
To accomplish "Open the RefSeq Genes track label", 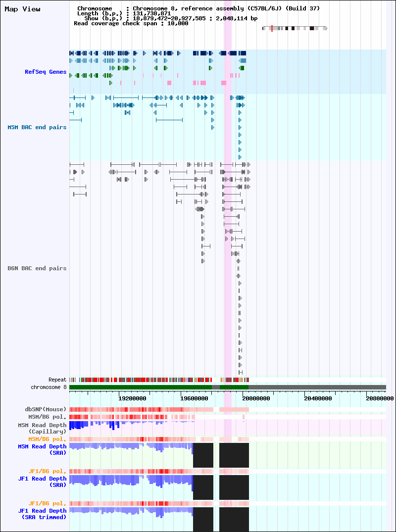I will [46, 72].
